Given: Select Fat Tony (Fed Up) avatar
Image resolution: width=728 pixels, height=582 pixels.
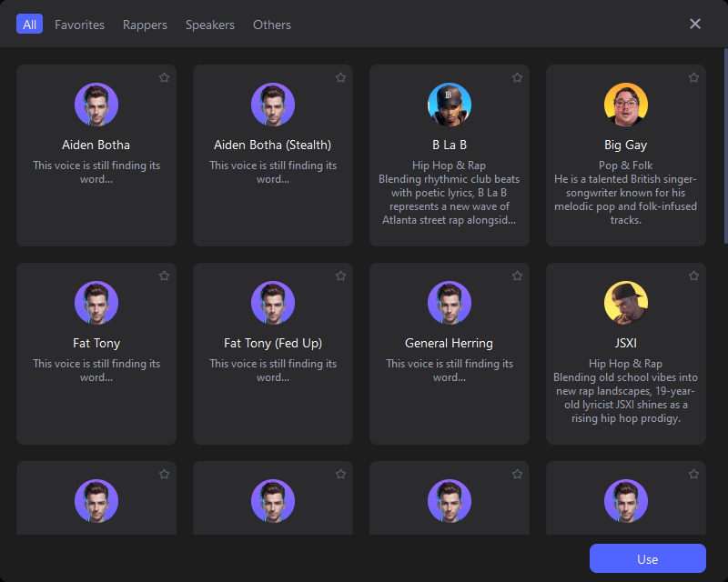Looking at the screenshot, I should [x=273, y=303].
